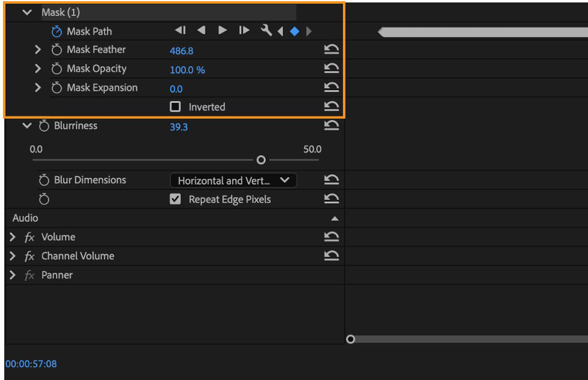Reset the Panner effect
588x380 pixels.
coord(333,275)
